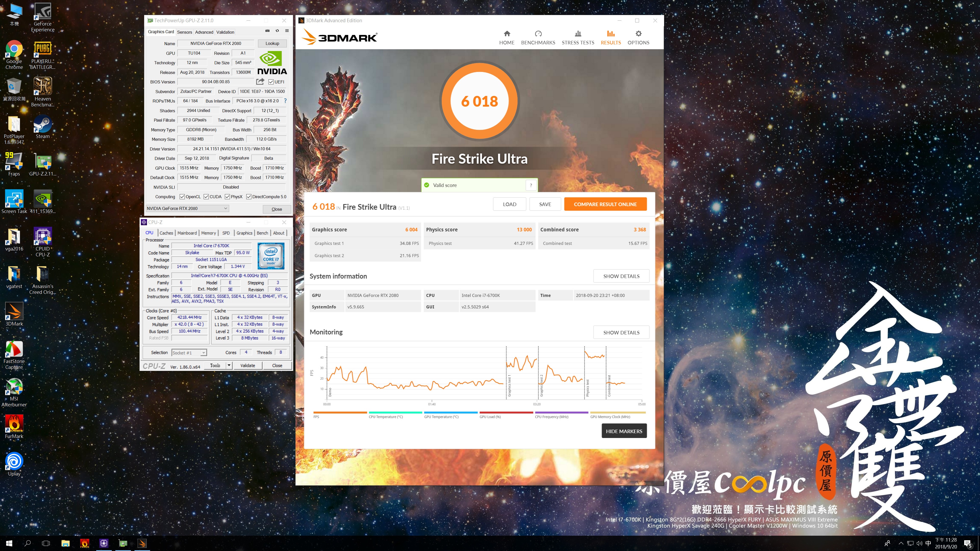Click SAVE button in 3DMark

click(x=545, y=204)
